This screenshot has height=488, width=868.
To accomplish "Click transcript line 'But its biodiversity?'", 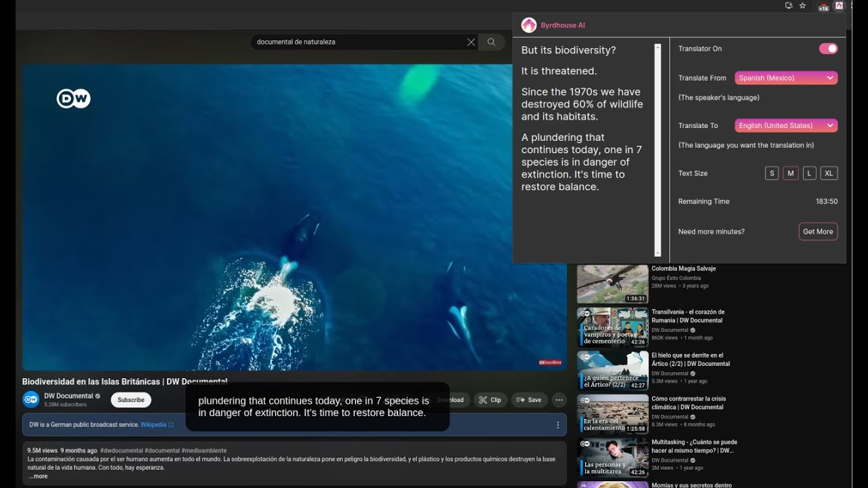I will [x=568, y=51].
